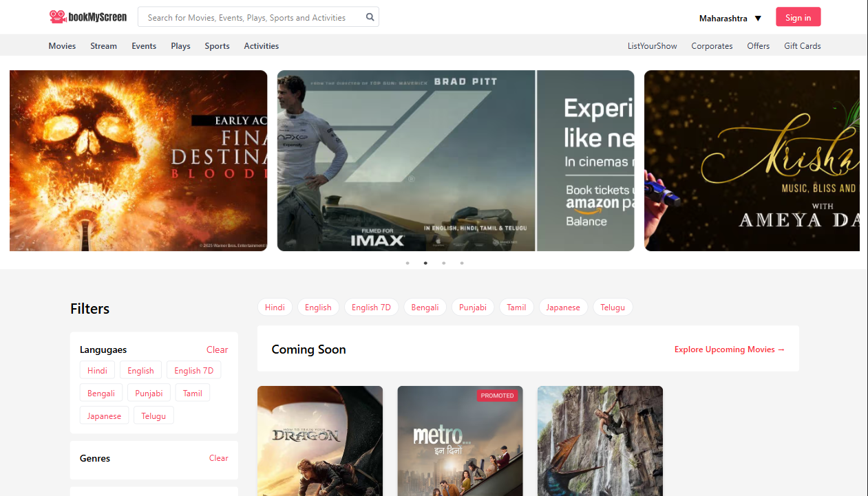Open the Plays menu

[180, 46]
